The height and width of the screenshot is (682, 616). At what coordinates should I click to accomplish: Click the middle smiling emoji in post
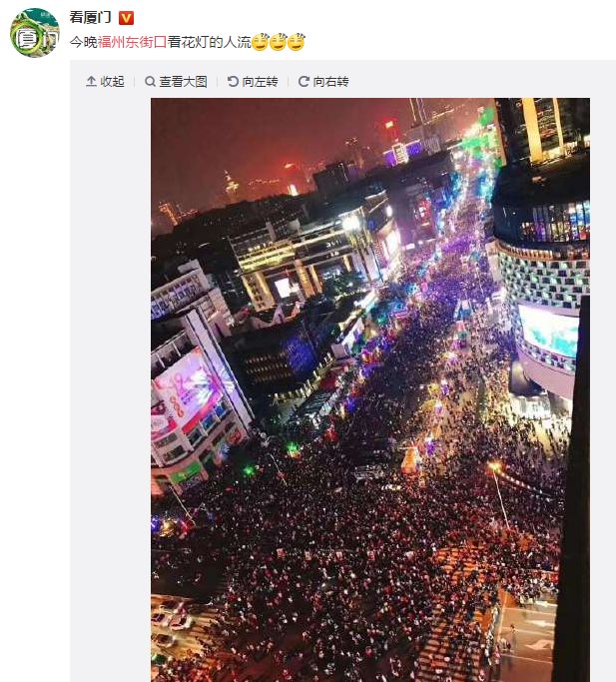pyautogui.click(x=278, y=42)
